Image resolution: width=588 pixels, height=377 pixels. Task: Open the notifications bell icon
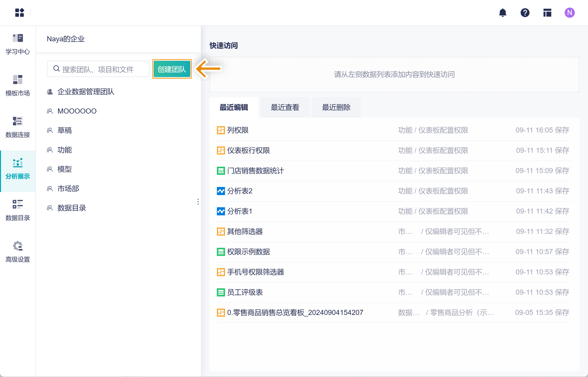pyautogui.click(x=503, y=13)
